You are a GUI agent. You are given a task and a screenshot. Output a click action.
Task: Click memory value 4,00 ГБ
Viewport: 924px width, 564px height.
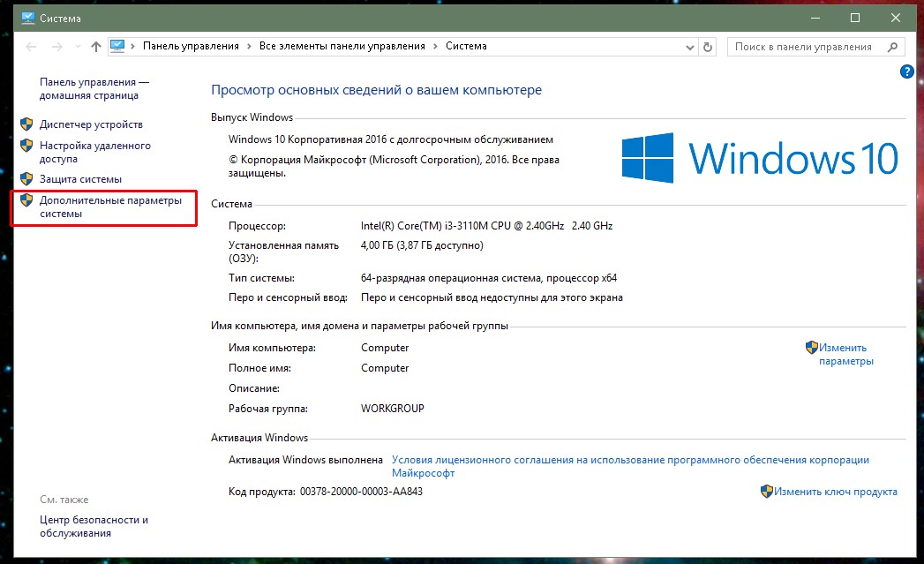point(422,245)
